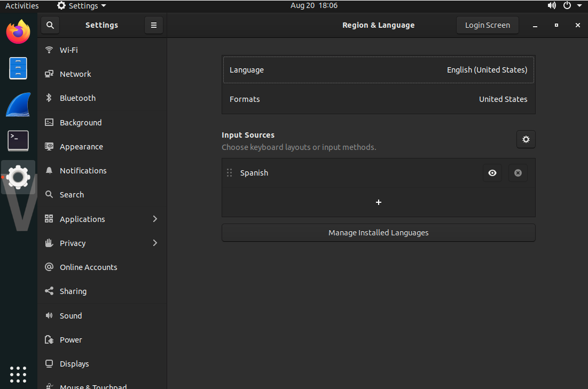588x389 pixels.
Task: Open Displays settings
Action: (x=102, y=363)
